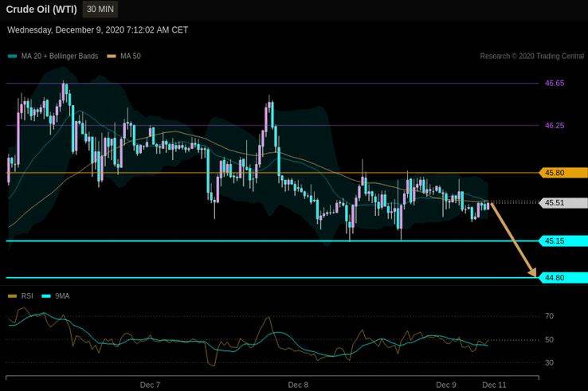The image size is (588, 391).
Task: Click the RSI legend label
Action: point(27,296)
